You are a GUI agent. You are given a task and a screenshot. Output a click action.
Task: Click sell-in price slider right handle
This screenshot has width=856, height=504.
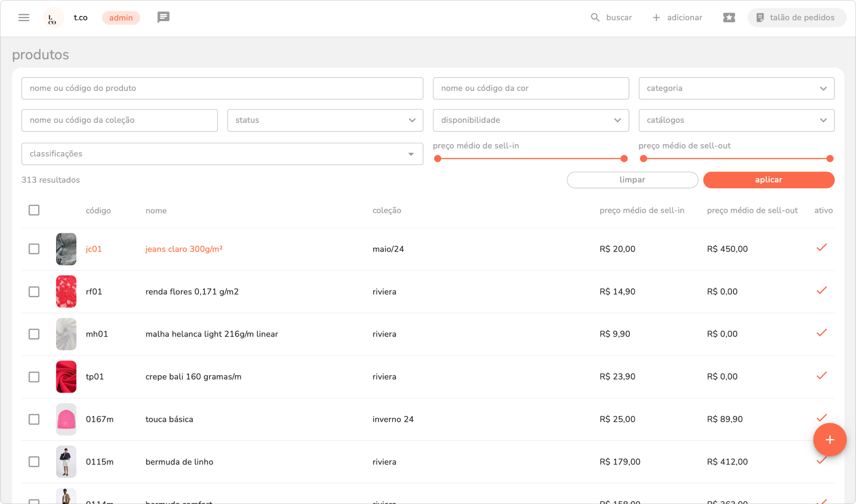[624, 159]
